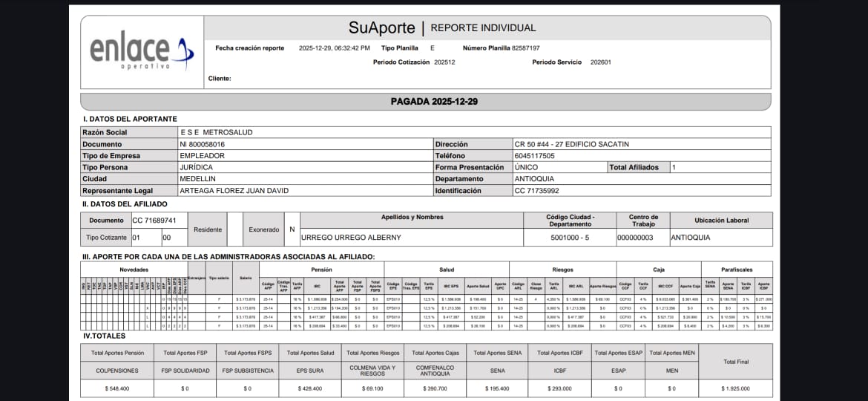The image size is (868, 401).
Task: Click the Número Planilla value 82587197
Action: coord(525,48)
